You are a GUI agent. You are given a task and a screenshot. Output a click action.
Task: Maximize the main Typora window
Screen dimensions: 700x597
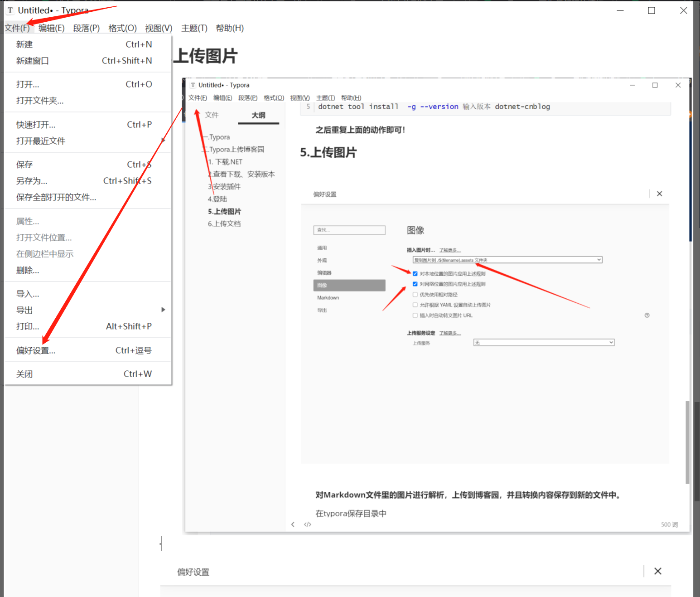[652, 10]
